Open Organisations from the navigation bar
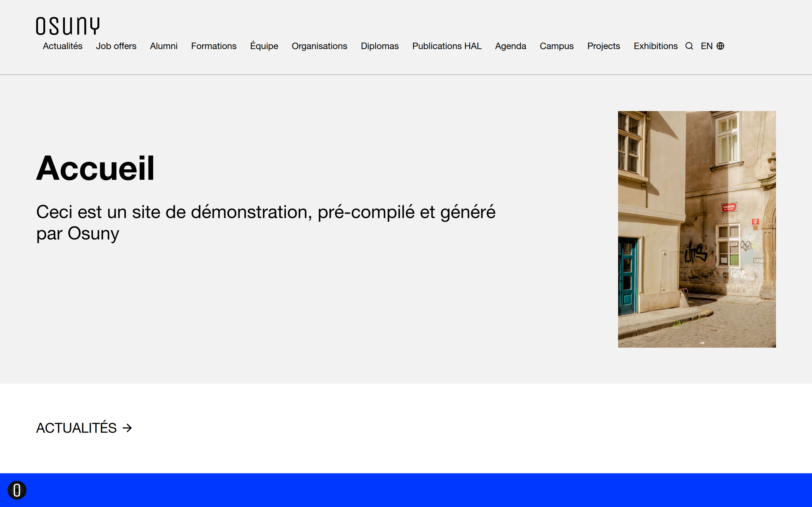This screenshot has height=507, width=812. click(319, 46)
